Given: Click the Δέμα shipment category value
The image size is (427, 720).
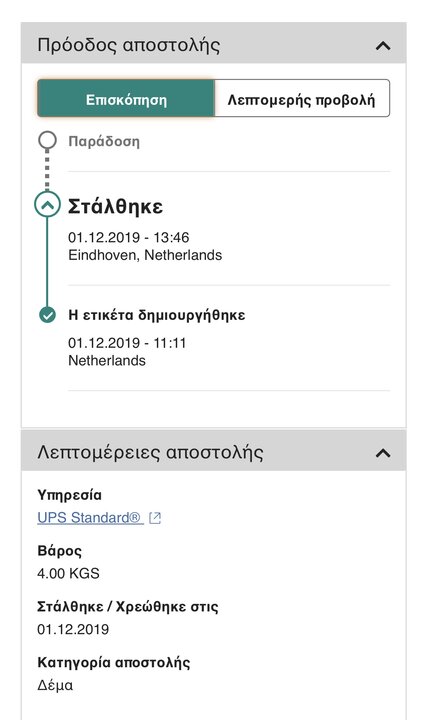Looking at the screenshot, I should point(55,685).
